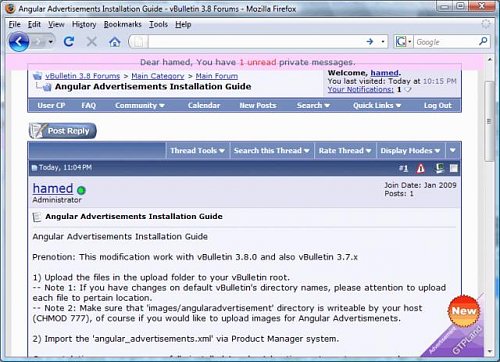
Task: Open the File menu
Action: coord(15,24)
